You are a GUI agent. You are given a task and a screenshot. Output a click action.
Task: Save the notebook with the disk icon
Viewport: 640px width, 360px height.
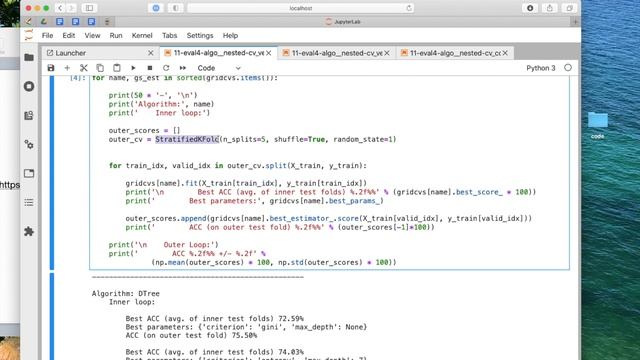pyautogui.click(x=51, y=68)
